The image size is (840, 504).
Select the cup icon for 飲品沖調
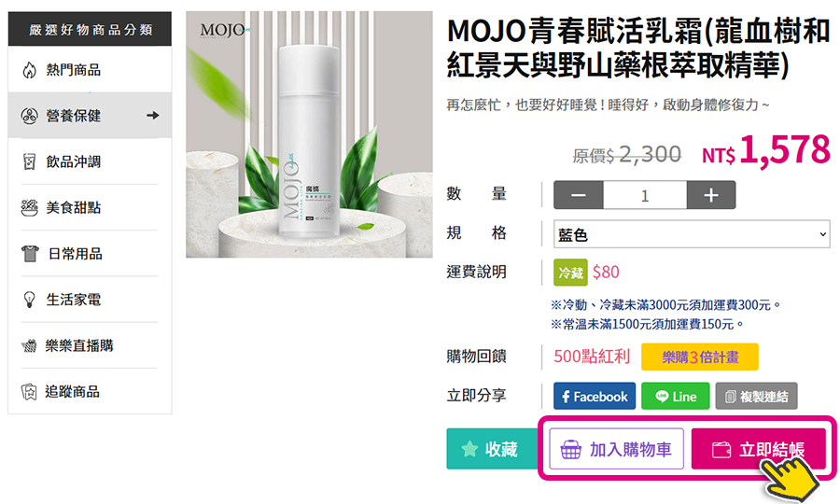point(30,161)
